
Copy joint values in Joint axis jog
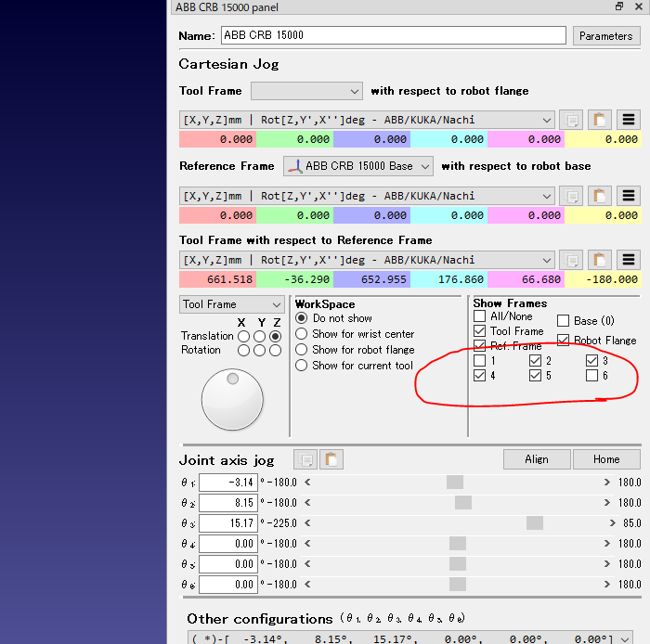click(x=305, y=459)
